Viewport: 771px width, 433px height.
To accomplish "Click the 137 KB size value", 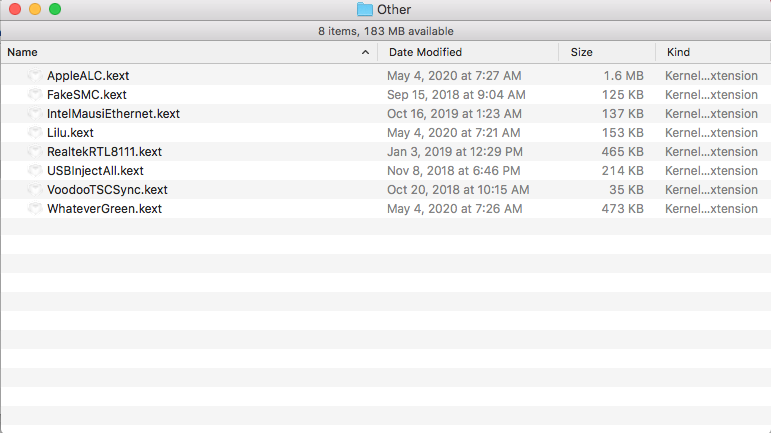I will [x=623, y=114].
